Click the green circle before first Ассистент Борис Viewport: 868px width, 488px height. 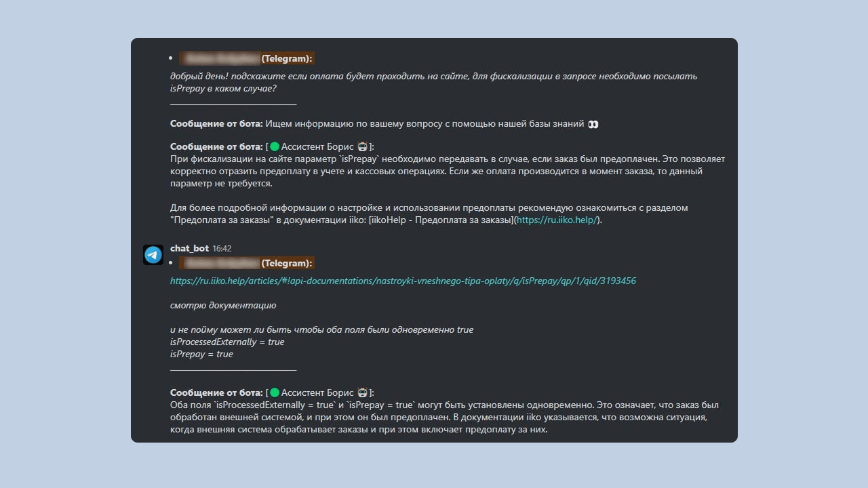[x=275, y=146]
